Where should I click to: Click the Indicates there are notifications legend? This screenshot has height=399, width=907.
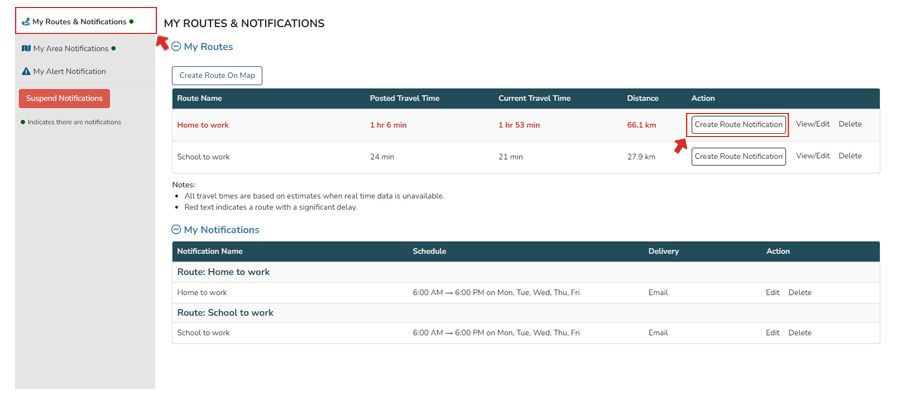[x=71, y=123]
